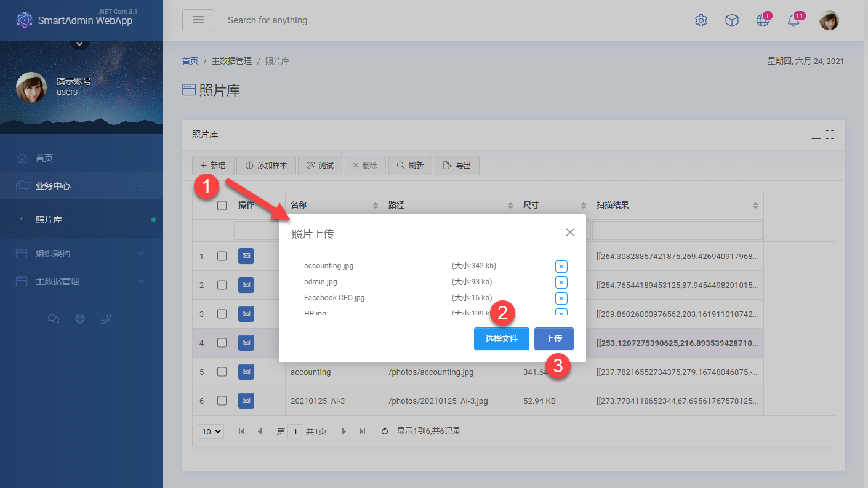The width and height of the screenshot is (868, 488).
Task: Check the row 4 checkbox
Action: [222, 343]
